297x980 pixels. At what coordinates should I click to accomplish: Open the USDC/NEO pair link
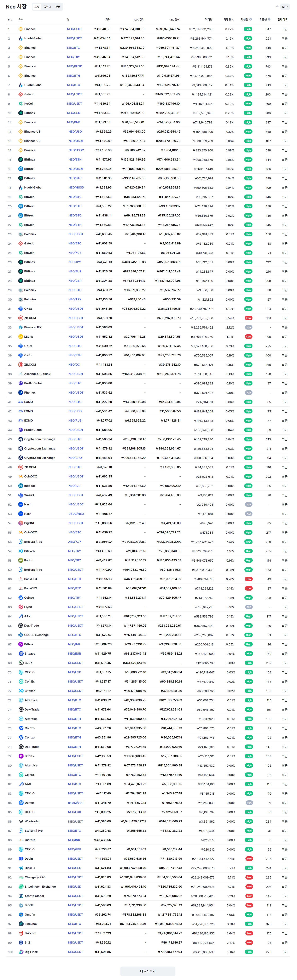76,514
